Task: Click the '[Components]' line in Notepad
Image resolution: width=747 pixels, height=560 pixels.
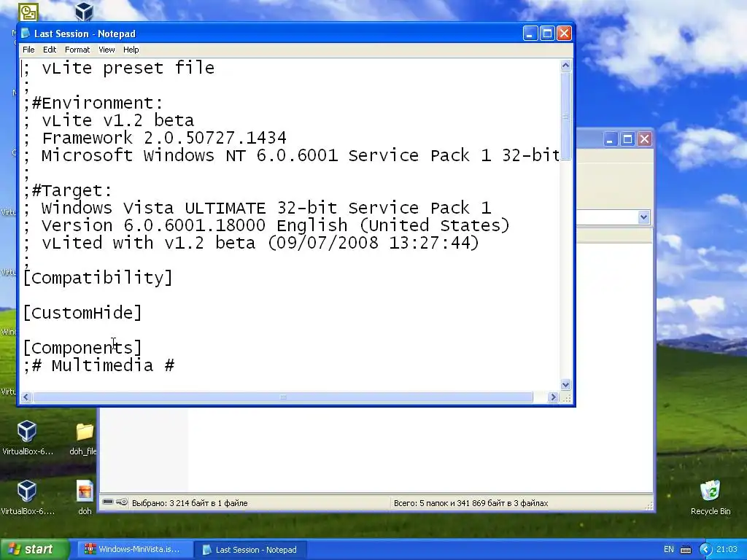Action: [x=82, y=348]
